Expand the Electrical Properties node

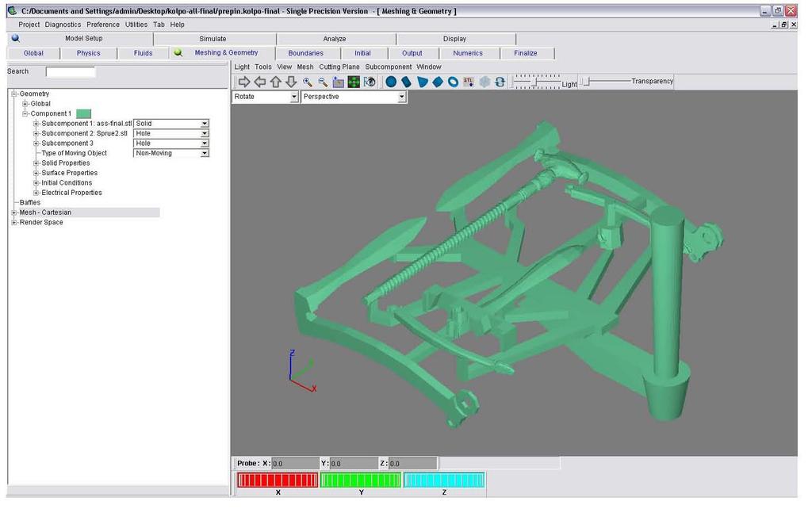click(36, 192)
